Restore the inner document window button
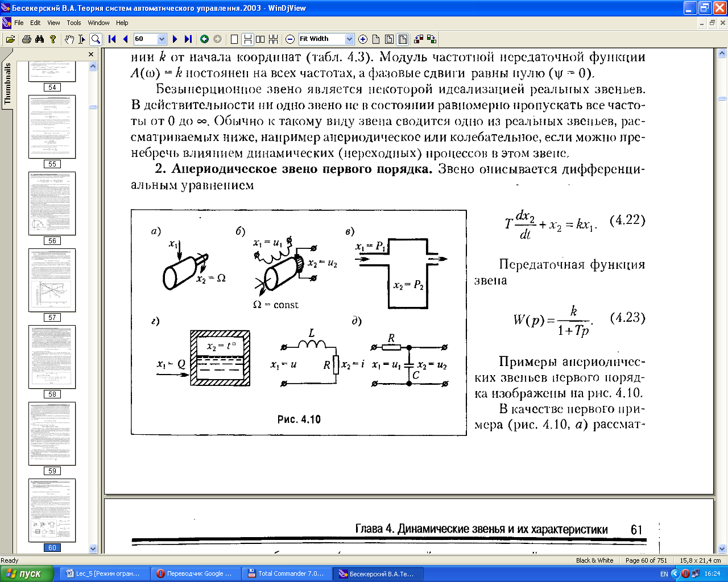728x582 pixels. click(x=712, y=23)
